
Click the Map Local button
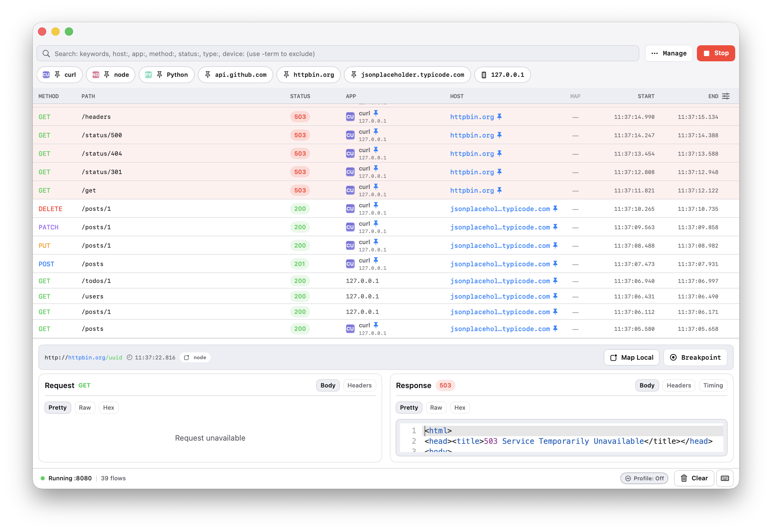pos(631,357)
